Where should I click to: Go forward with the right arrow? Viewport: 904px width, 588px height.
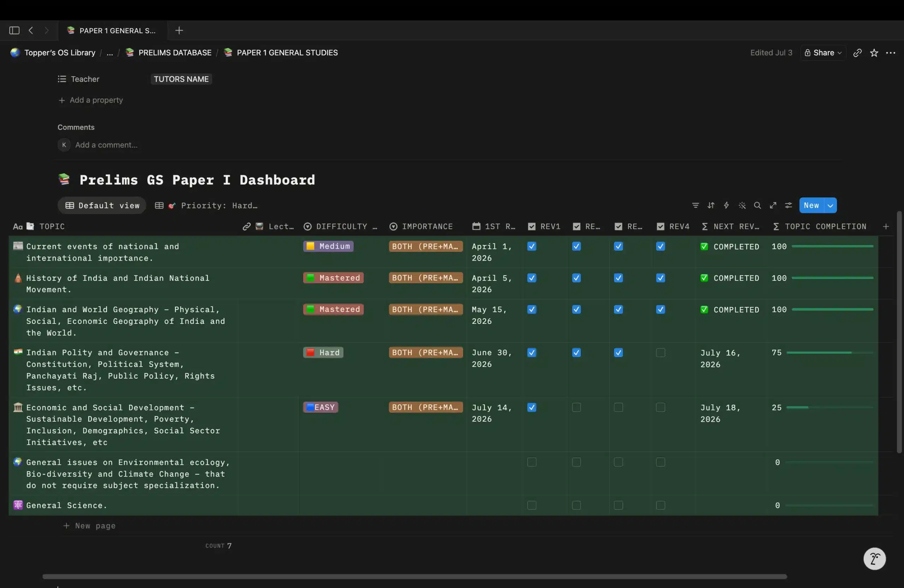click(46, 30)
